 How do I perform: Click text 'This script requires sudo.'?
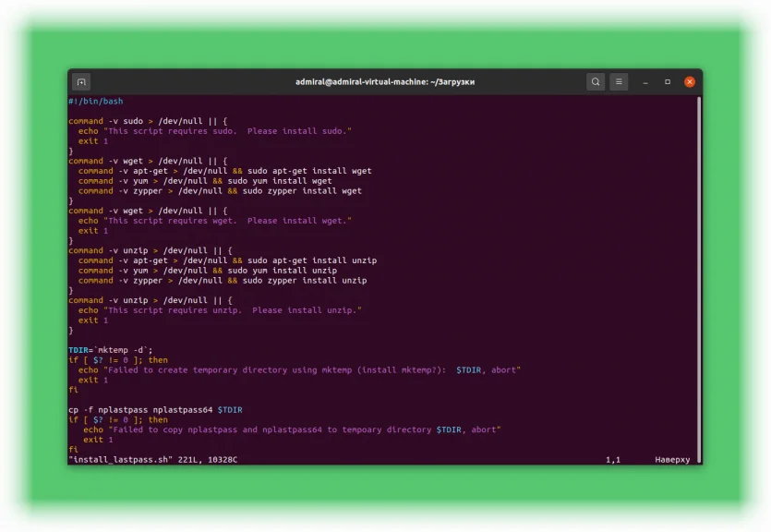click(173, 131)
